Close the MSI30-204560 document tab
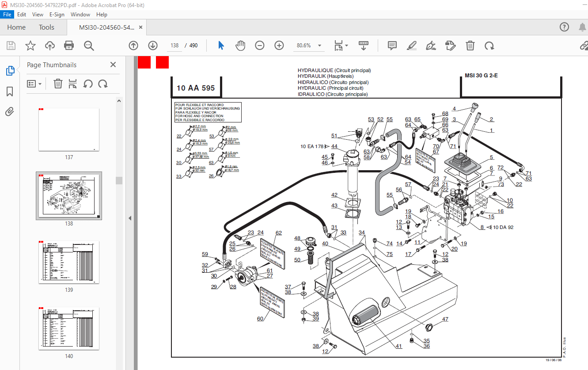 coord(141,27)
